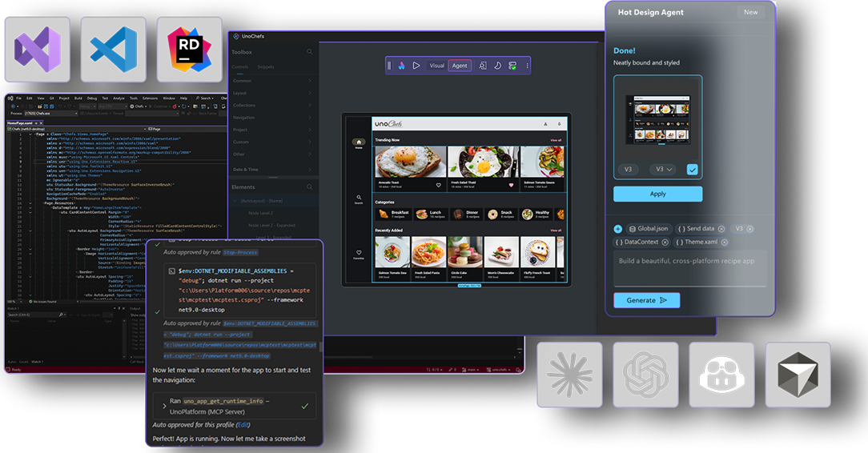Switch to Agent mode tab
This screenshot has height=453, width=868.
coord(460,66)
